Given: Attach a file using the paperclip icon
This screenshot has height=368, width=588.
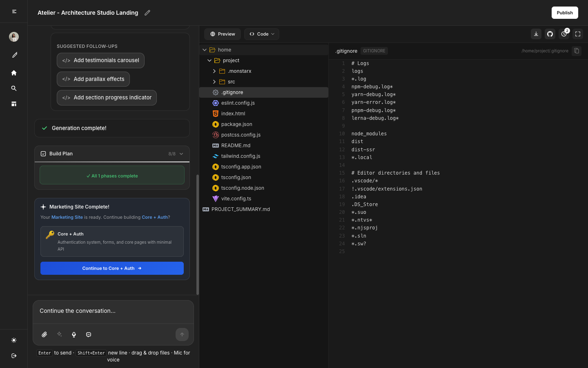Looking at the screenshot, I should pyautogui.click(x=44, y=334).
